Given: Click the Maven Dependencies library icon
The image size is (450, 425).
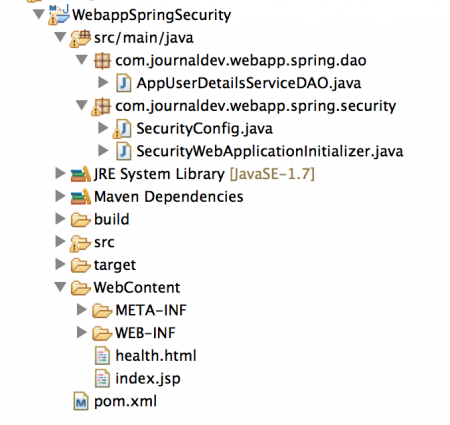Looking at the screenshot, I should (81, 197).
